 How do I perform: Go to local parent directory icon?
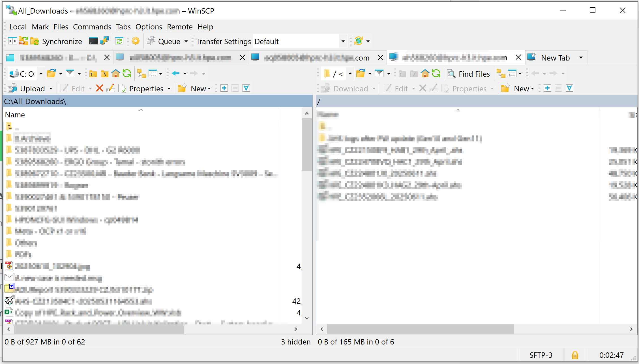tap(93, 74)
